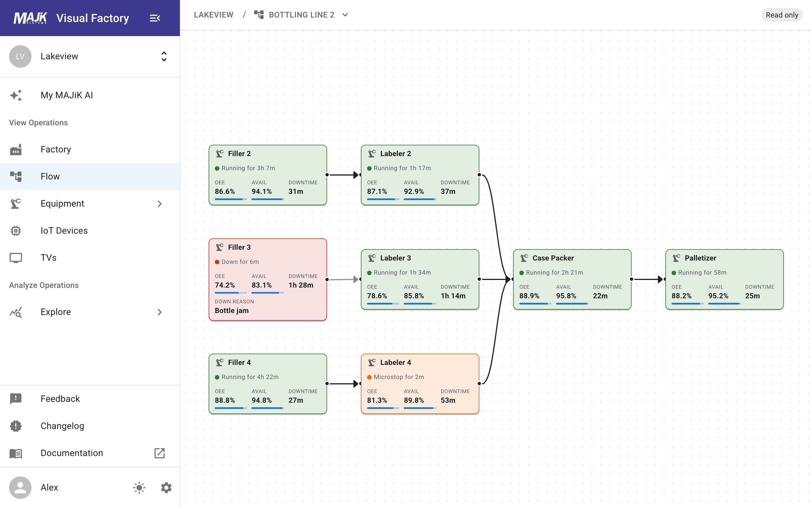Click the LV Lakeview avatar
This screenshot has height=508, width=812.
pos(20,56)
